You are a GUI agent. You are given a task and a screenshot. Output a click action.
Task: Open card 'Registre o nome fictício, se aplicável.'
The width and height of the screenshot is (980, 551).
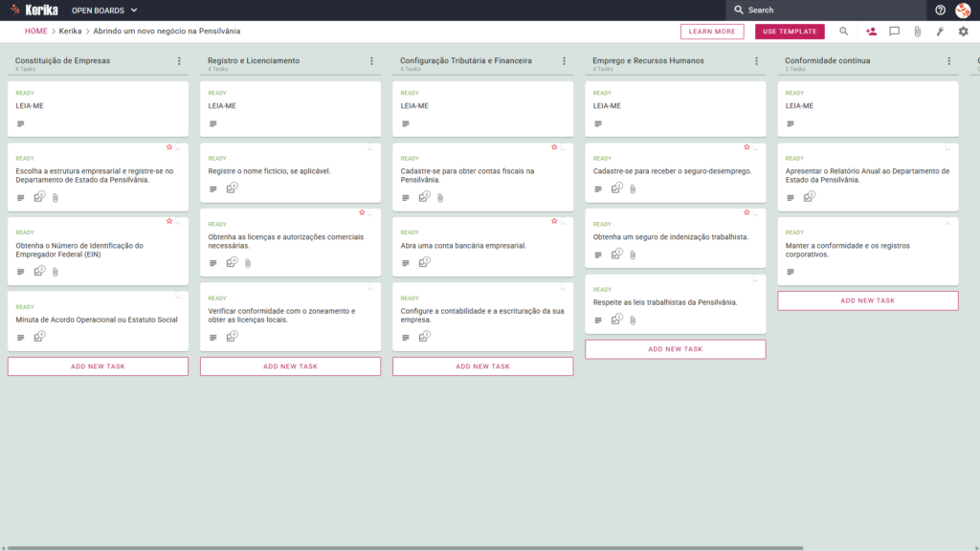coord(291,173)
